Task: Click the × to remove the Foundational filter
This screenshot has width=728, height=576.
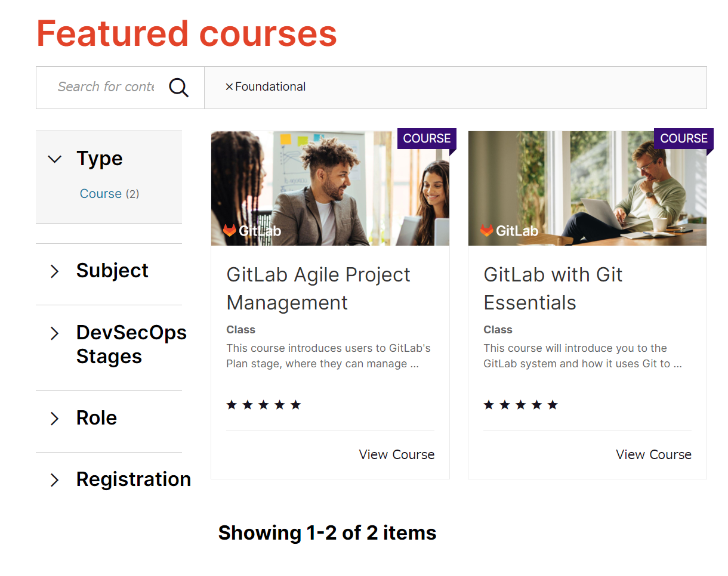Action: (229, 86)
